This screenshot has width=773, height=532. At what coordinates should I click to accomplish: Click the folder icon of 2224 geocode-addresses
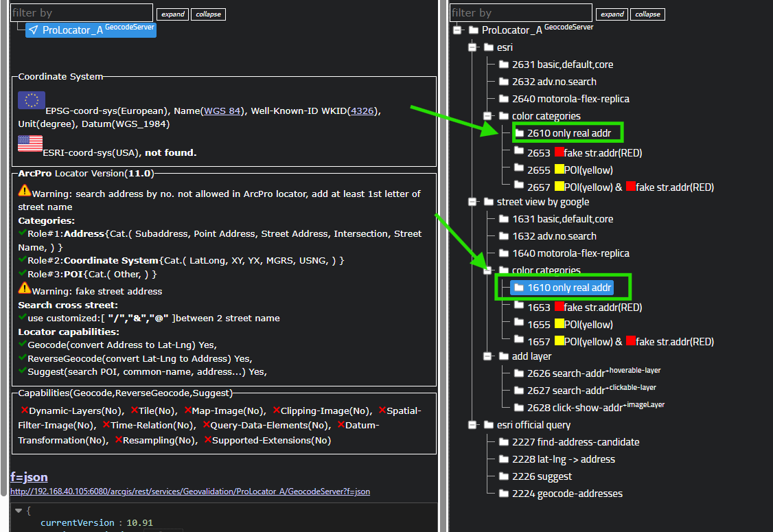[x=504, y=494]
